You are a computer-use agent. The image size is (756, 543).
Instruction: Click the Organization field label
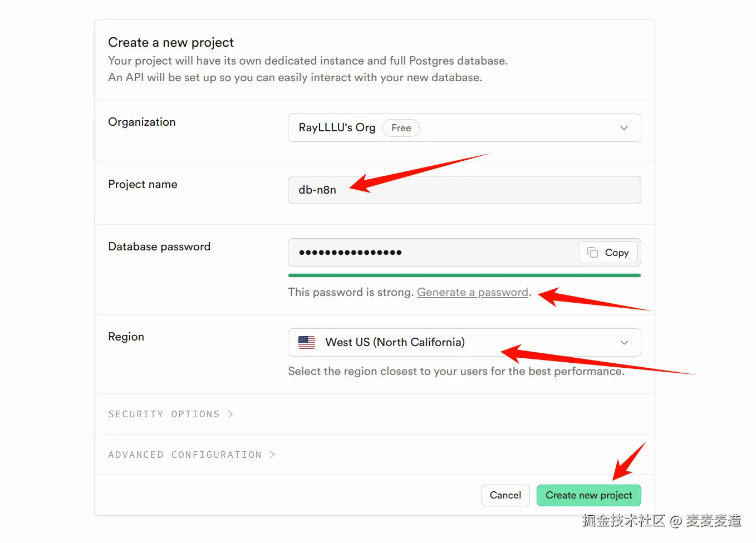[141, 122]
